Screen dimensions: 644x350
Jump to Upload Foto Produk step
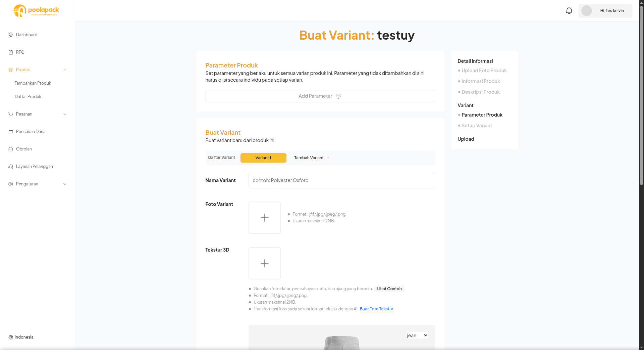[484, 71]
